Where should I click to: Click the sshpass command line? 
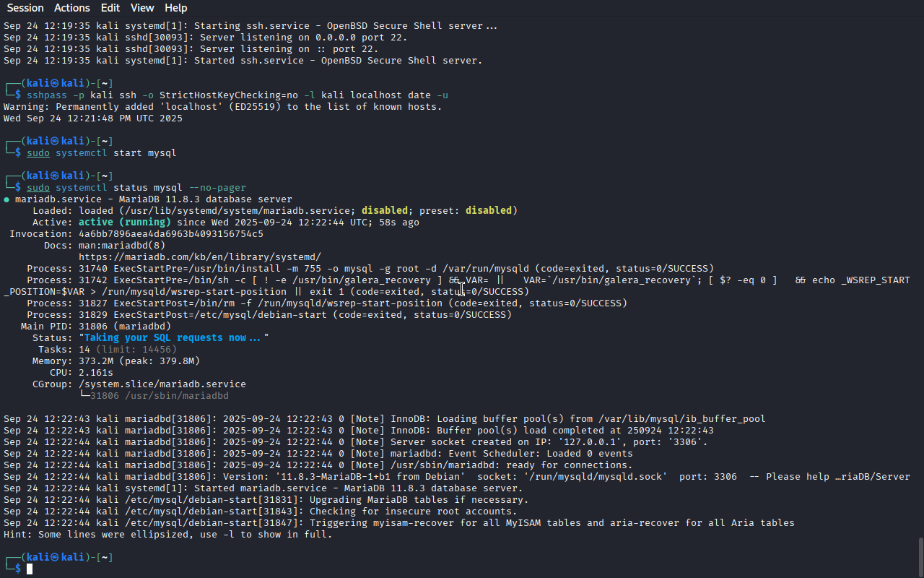(237, 95)
